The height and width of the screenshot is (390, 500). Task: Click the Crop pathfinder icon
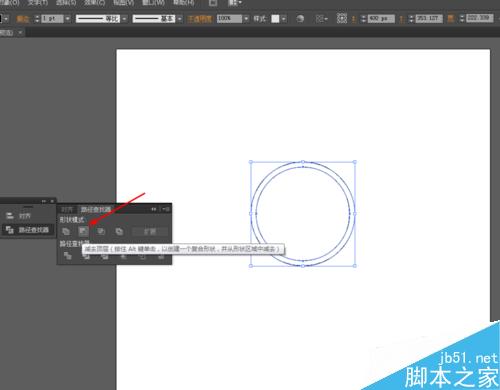click(123, 257)
